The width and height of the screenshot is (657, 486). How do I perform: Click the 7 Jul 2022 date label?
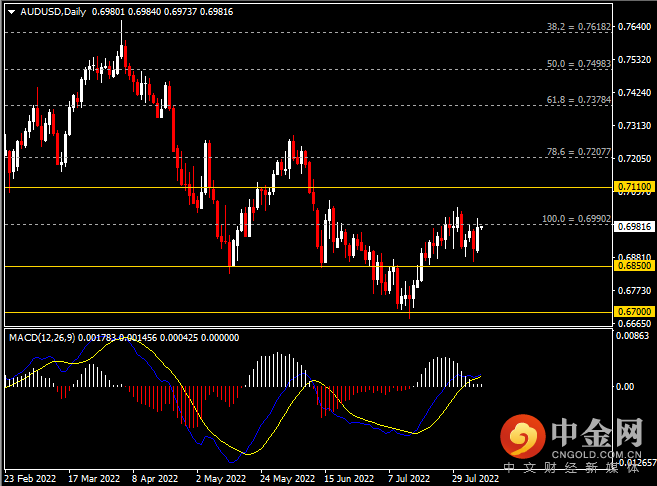pyautogui.click(x=409, y=478)
